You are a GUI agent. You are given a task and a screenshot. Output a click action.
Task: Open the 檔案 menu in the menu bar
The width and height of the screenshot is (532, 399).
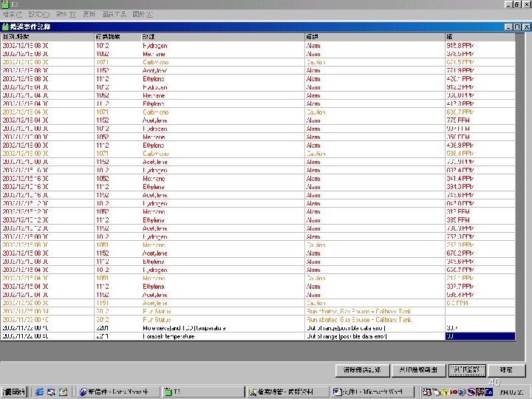point(13,14)
